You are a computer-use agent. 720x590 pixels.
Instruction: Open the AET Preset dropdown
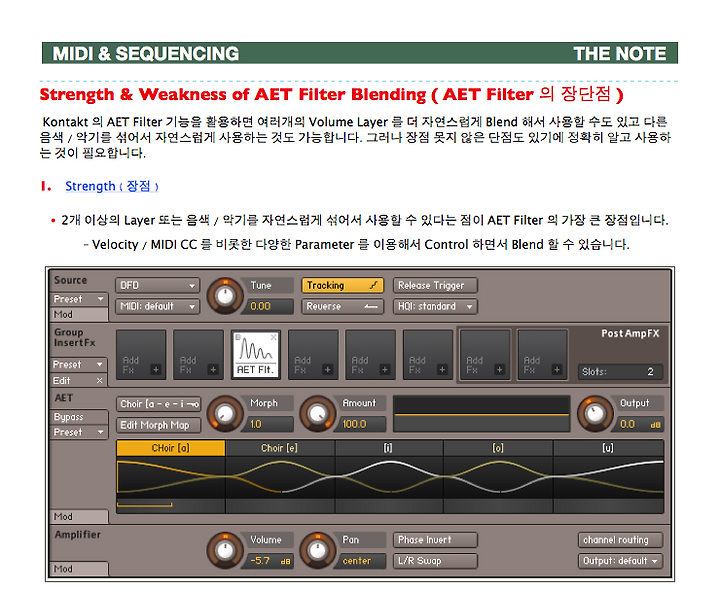[x=79, y=432]
